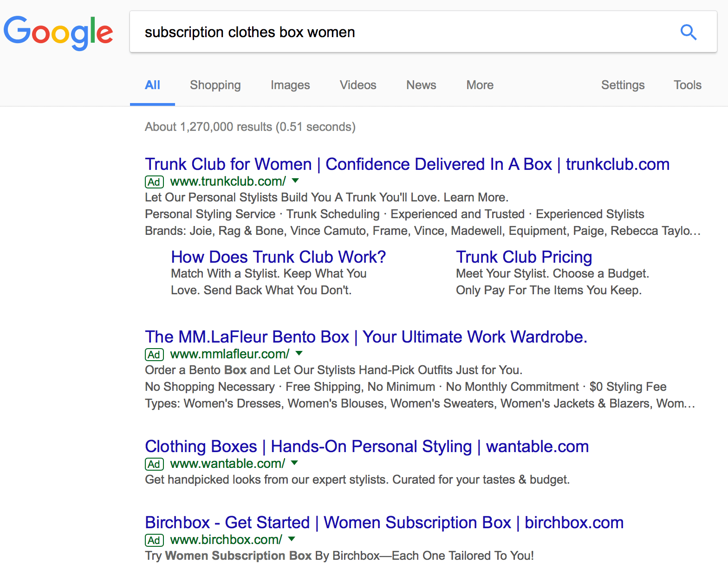Open Clothing Boxes wantable.com headline
The image size is (728, 570).
click(367, 447)
